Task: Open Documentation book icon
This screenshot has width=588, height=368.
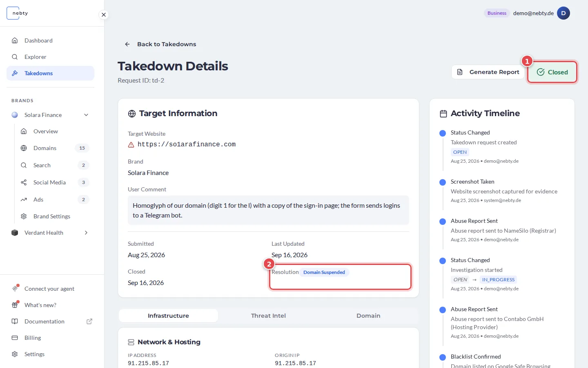Action: pos(15,321)
